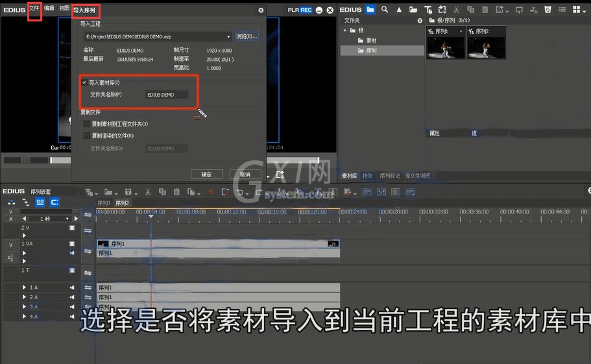Switch to 序列1 timeline tab
The height and width of the screenshot is (364, 591).
pyautogui.click(x=104, y=202)
